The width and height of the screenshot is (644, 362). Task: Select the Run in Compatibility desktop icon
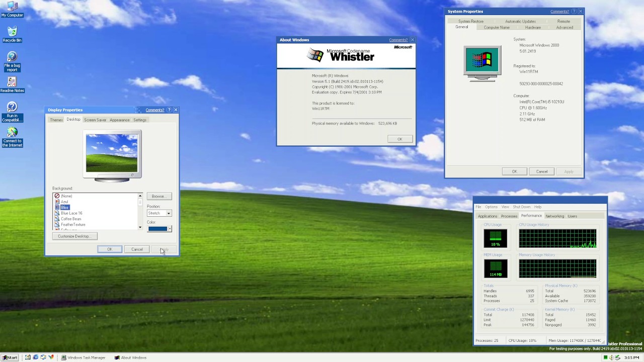[x=12, y=112]
